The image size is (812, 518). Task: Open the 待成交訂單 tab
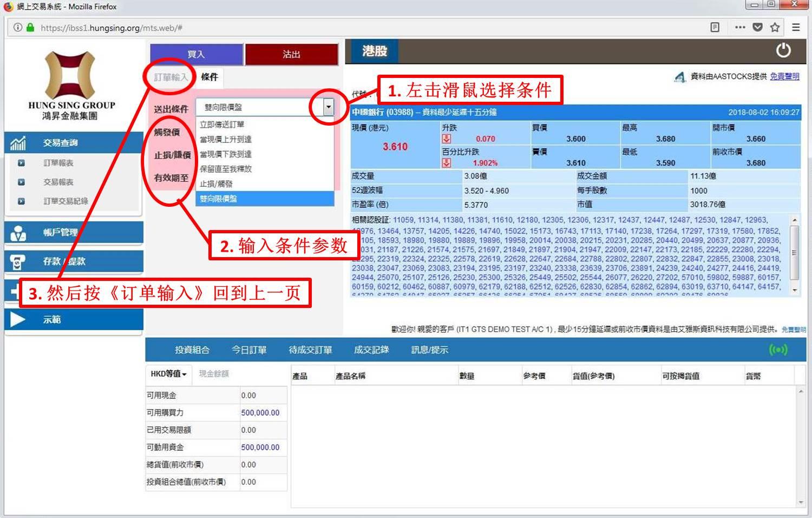pyautogui.click(x=310, y=349)
